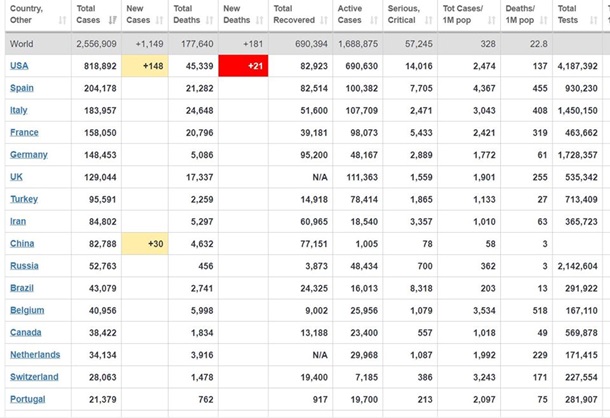Open the Germany country link
The width and height of the screenshot is (610, 418).
pos(28,155)
